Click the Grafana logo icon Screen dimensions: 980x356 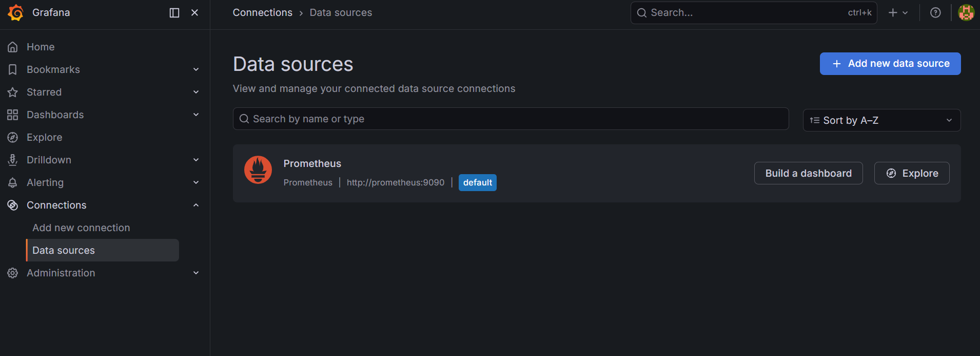[x=16, y=13]
